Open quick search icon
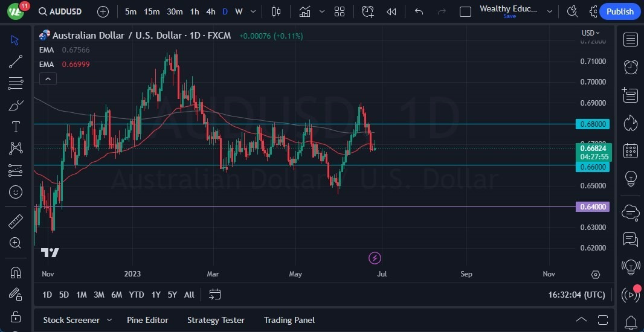The width and height of the screenshot is (644, 332). (572, 11)
